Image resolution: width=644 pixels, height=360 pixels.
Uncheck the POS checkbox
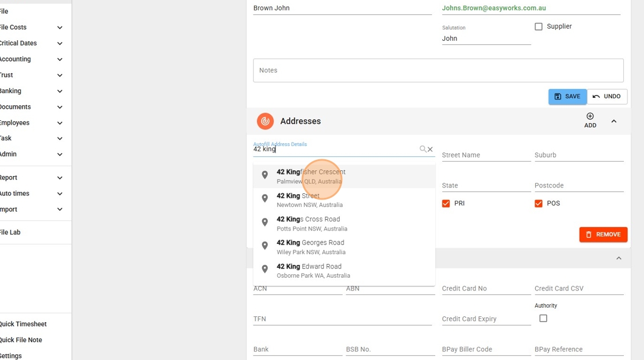tap(539, 204)
